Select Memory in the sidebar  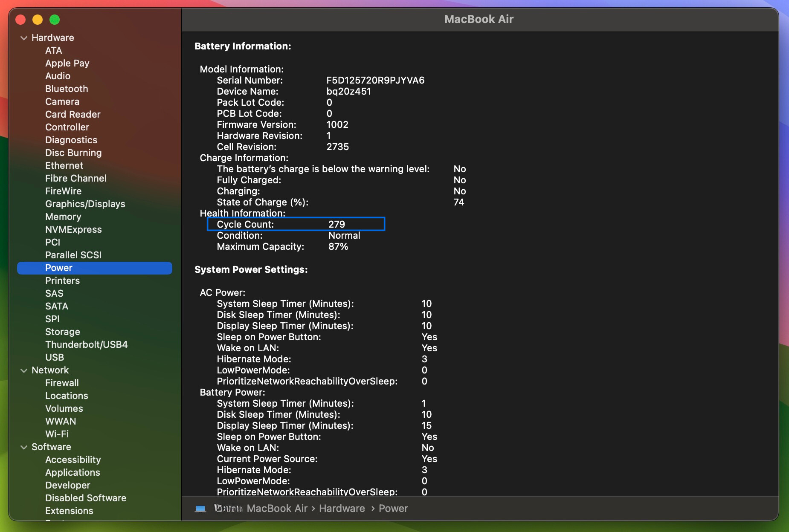point(63,217)
